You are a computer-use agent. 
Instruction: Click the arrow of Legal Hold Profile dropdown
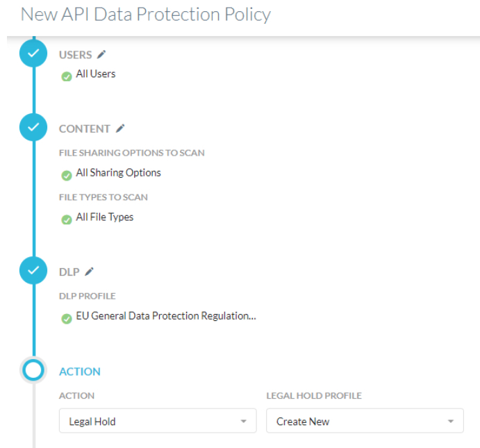[451, 422]
